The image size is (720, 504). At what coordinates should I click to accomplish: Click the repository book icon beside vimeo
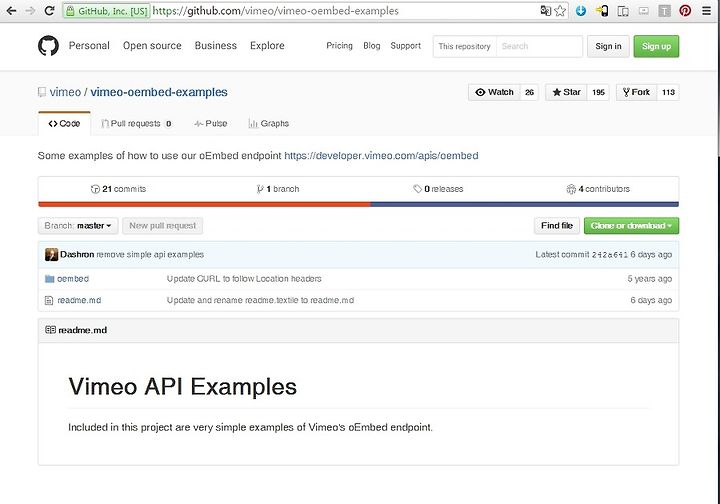point(42,92)
